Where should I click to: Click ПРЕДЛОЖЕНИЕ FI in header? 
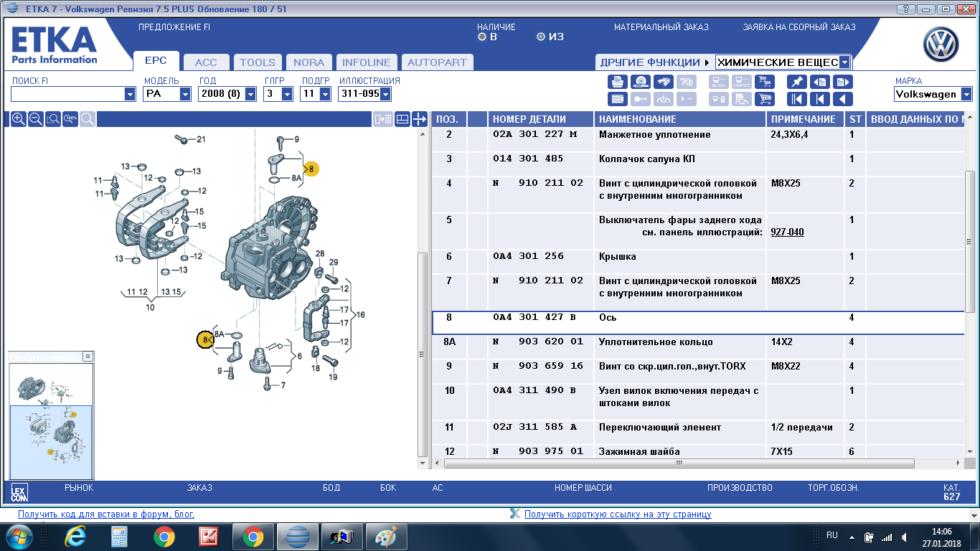coord(174,27)
